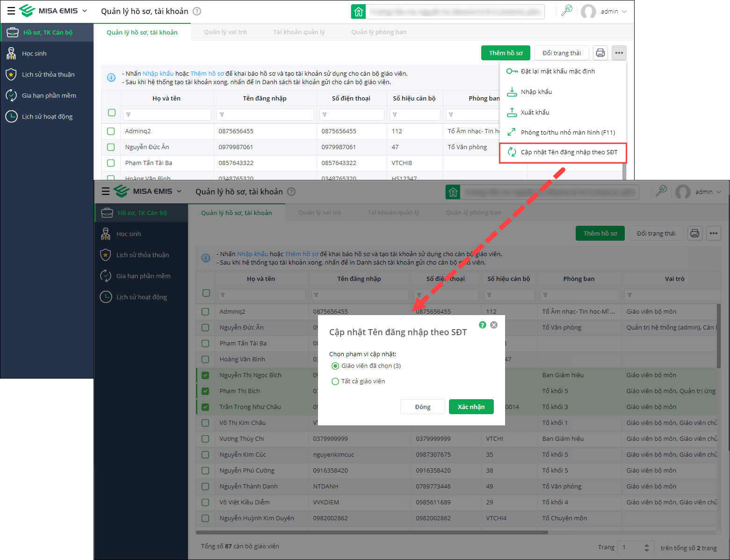Click the green home icon in background window

click(x=359, y=12)
